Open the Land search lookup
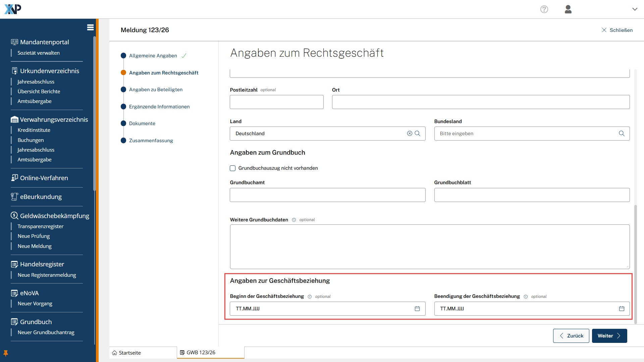Image resolution: width=644 pixels, height=362 pixels. click(x=418, y=134)
